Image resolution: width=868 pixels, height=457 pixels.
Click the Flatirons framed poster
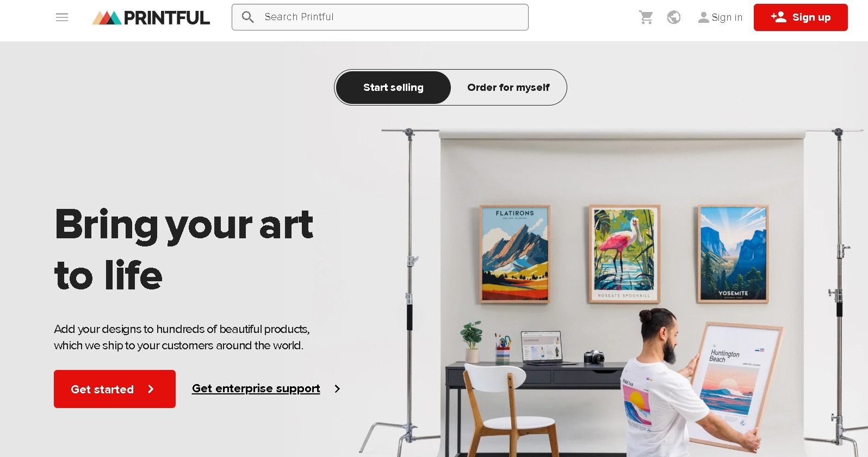tap(515, 254)
